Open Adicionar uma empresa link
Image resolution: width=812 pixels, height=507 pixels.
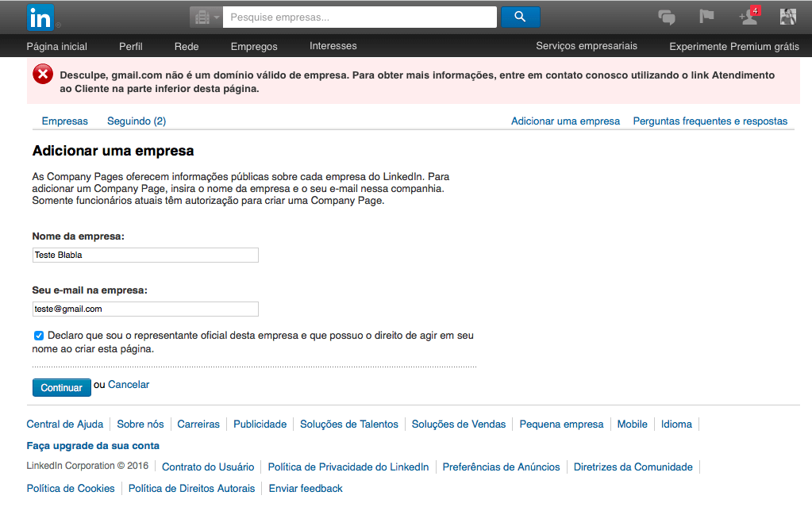[565, 121]
